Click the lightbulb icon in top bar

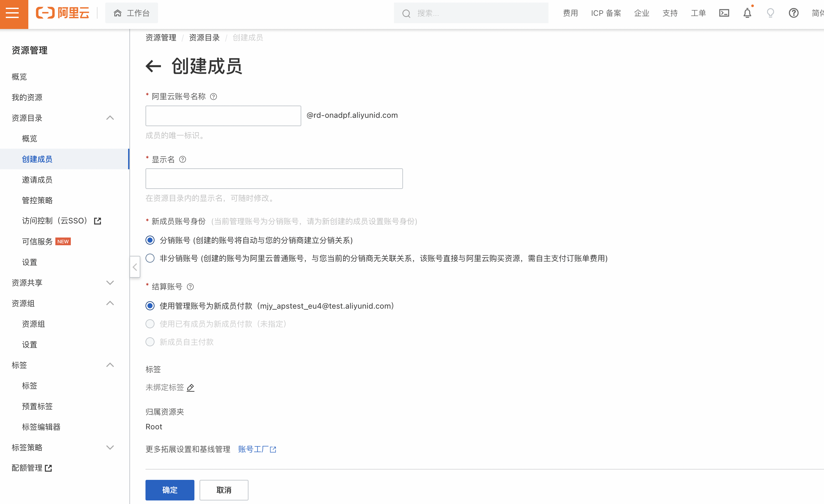(770, 13)
